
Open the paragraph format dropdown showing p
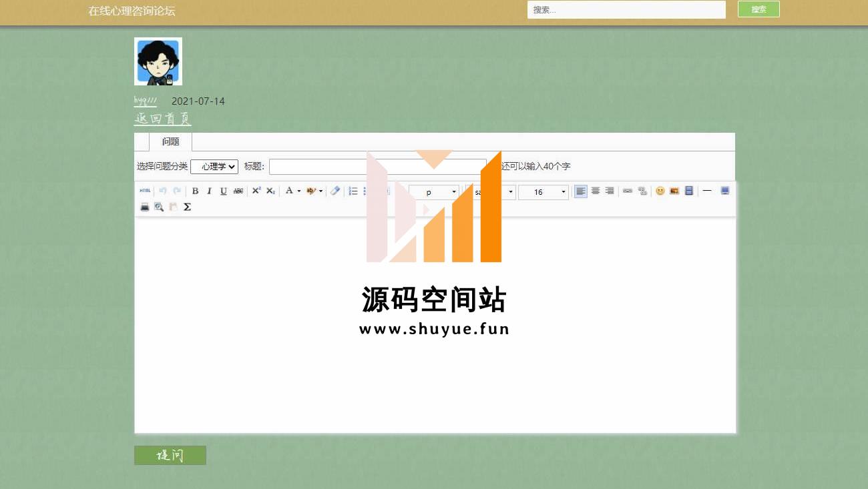(434, 192)
